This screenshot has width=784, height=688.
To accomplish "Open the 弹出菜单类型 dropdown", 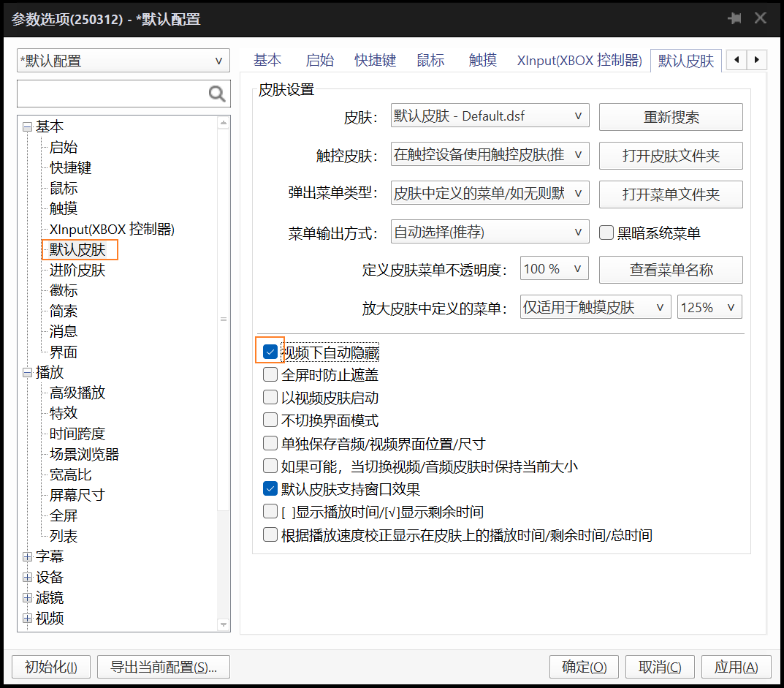I will pos(490,193).
